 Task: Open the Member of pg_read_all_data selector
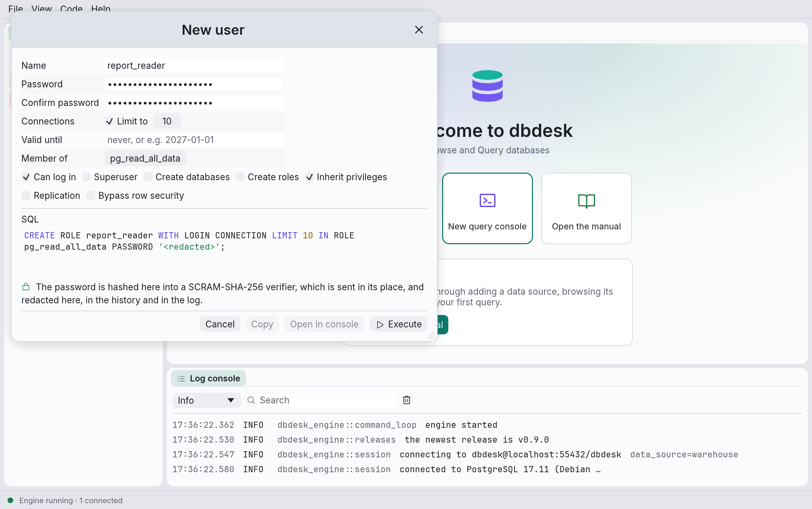(x=145, y=158)
